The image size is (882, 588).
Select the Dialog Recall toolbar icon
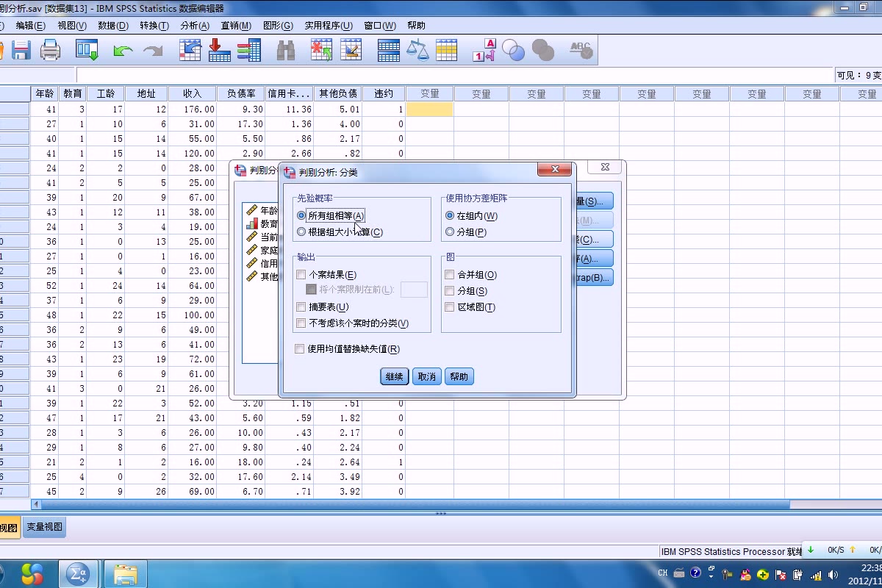point(88,50)
